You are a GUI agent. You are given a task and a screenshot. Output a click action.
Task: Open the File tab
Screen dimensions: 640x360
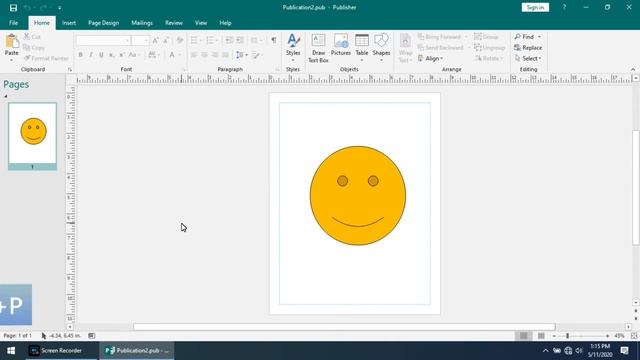click(x=13, y=23)
